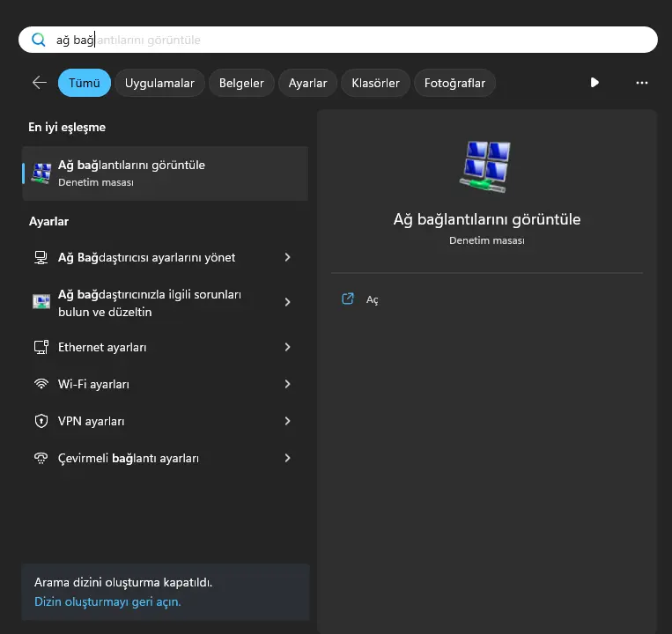Switch to the Ayarlar filter tab
672x634 pixels.
pos(307,83)
